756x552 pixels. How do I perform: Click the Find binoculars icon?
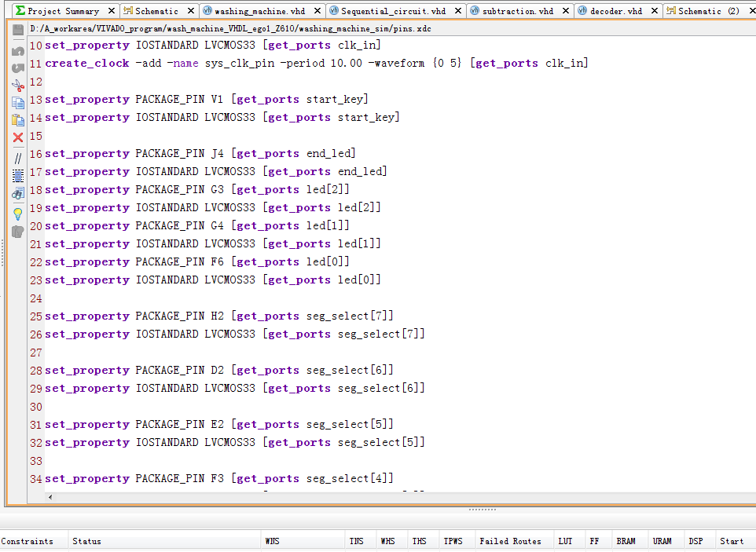pyautogui.click(x=17, y=193)
